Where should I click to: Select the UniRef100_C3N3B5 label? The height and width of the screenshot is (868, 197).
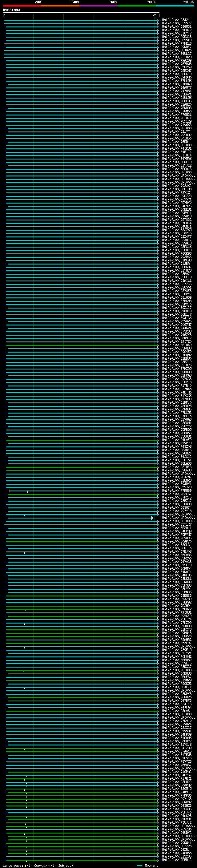(x=176, y=585)
